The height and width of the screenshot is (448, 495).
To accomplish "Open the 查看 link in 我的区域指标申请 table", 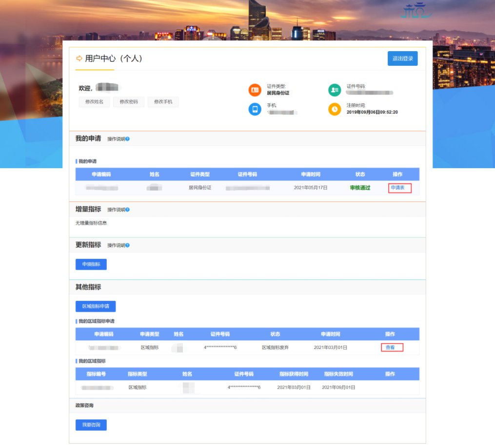I will (390, 348).
